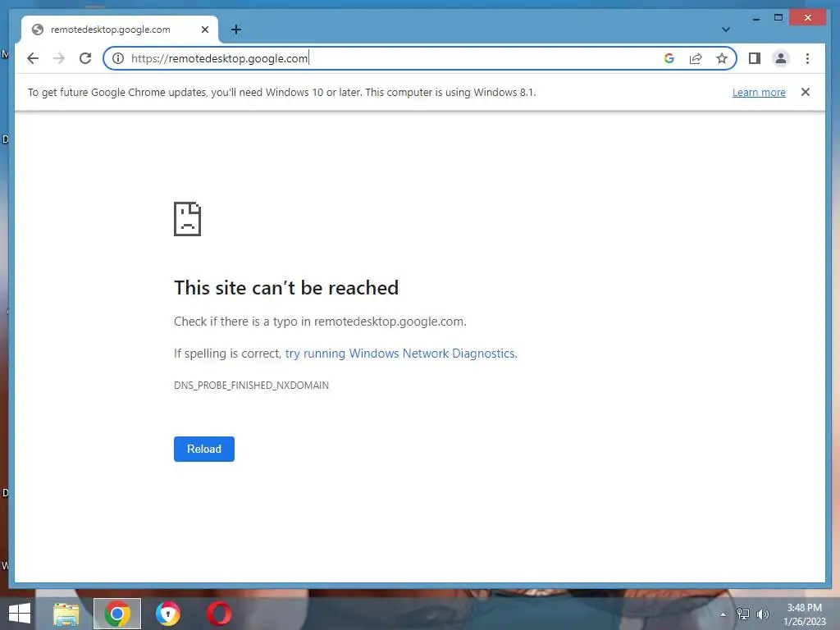This screenshot has height=630, width=840.
Task: Reload page with the toolbar refresh icon
Action: 85,58
